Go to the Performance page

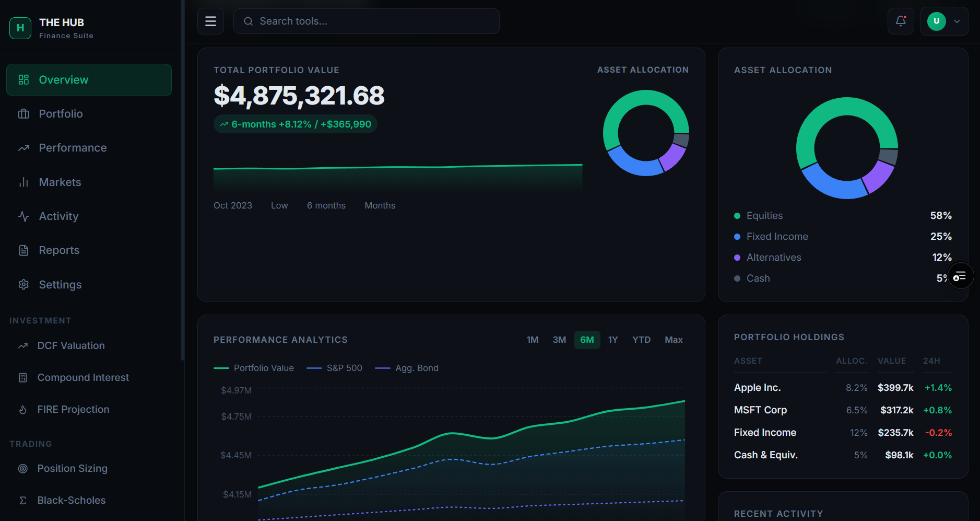click(x=73, y=148)
